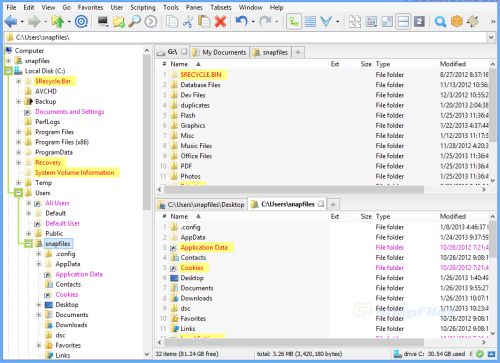
Task: Click the address bar path field
Action: (x=245, y=37)
